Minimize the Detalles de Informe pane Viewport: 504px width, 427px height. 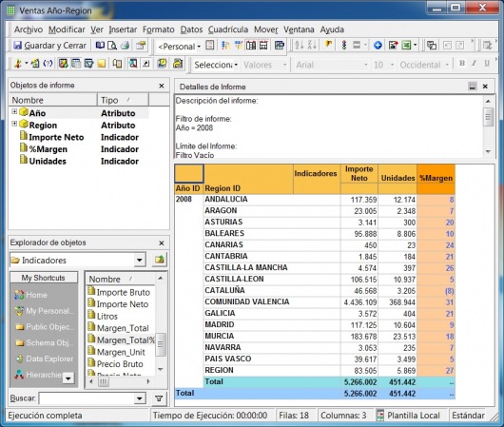473,87
